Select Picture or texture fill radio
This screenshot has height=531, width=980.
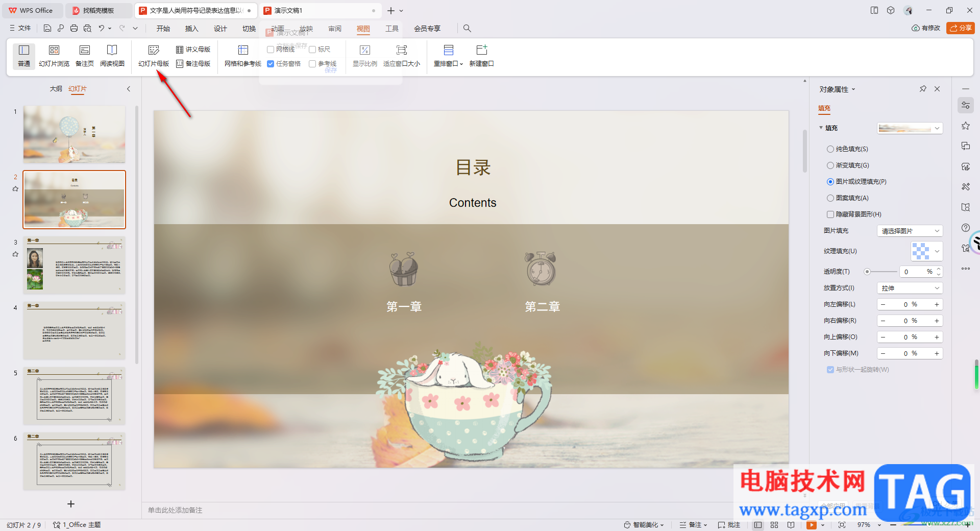coord(830,182)
